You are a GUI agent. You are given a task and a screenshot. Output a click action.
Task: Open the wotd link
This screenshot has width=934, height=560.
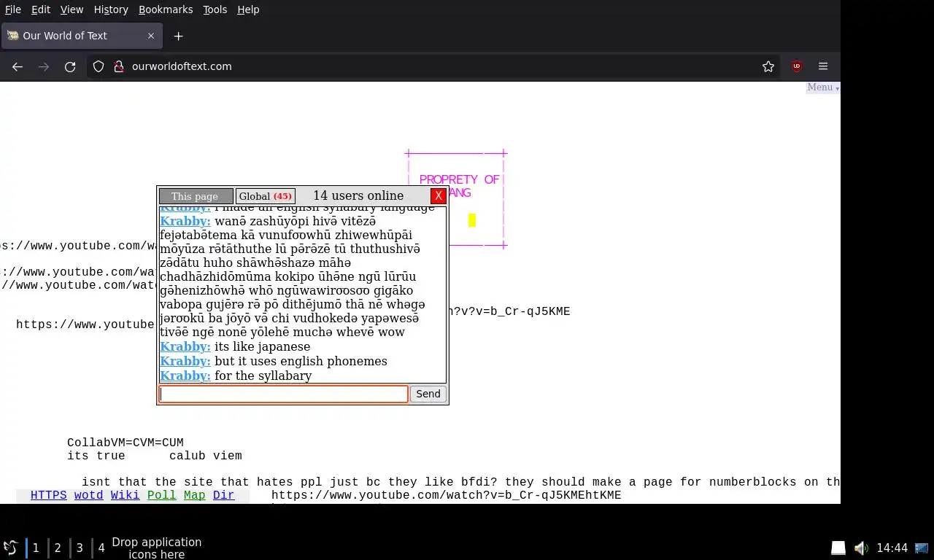(88, 495)
